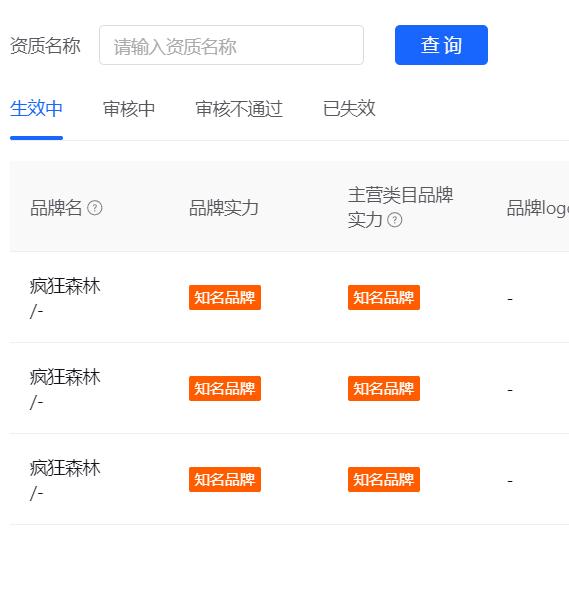Click the blue 查询 button

441,45
